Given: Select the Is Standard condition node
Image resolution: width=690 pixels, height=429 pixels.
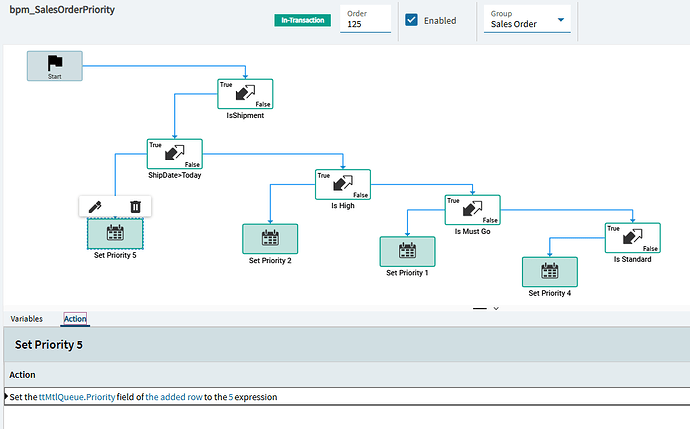Looking at the screenshot, I should (x=633, y=238).
